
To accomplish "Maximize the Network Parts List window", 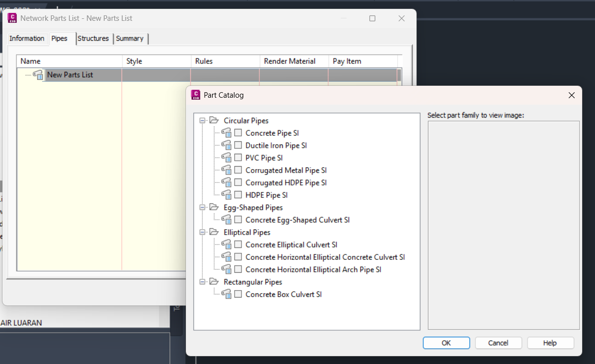I will tap(372, 18).
